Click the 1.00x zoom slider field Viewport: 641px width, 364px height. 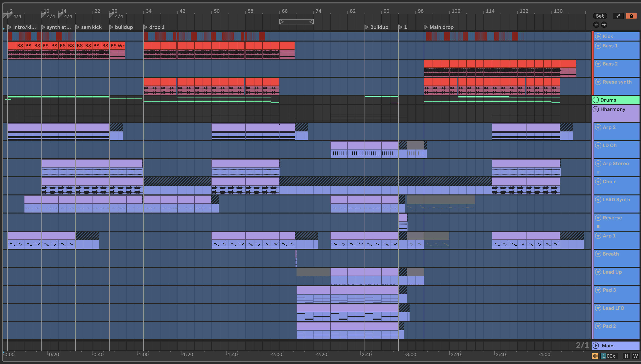609,356
